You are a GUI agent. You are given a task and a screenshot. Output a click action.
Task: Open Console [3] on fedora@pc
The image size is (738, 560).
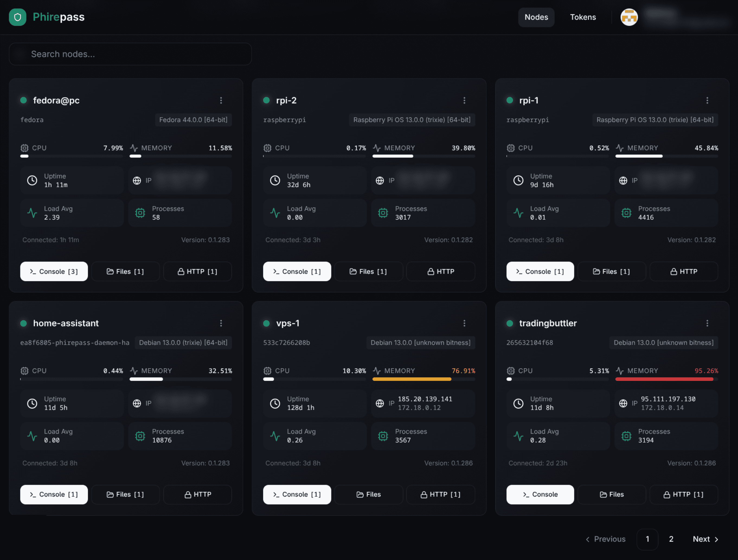coord(54,271)
